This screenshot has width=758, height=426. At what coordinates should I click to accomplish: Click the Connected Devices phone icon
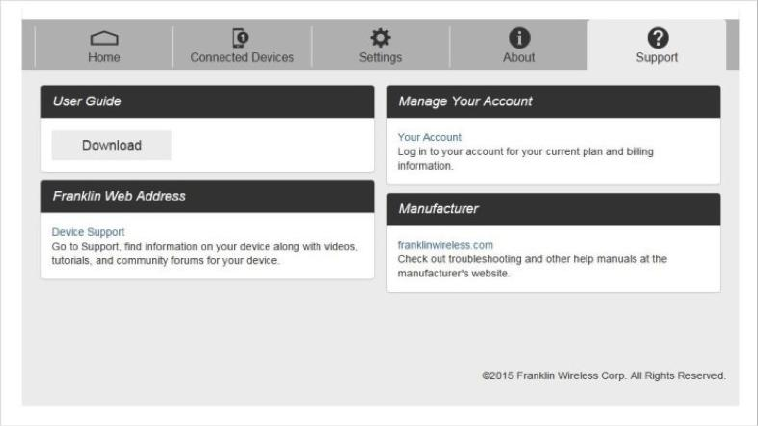coord(241,38)
